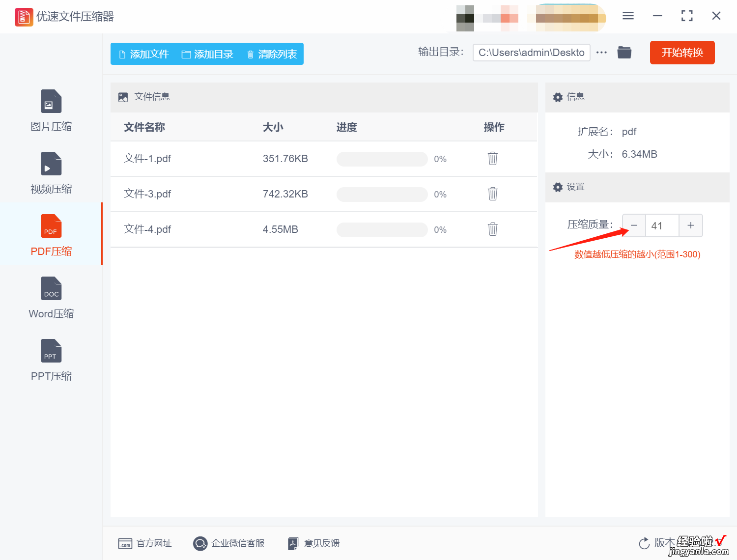
Task: Start conversion with 开始转换 button
Action: point(682,53)
